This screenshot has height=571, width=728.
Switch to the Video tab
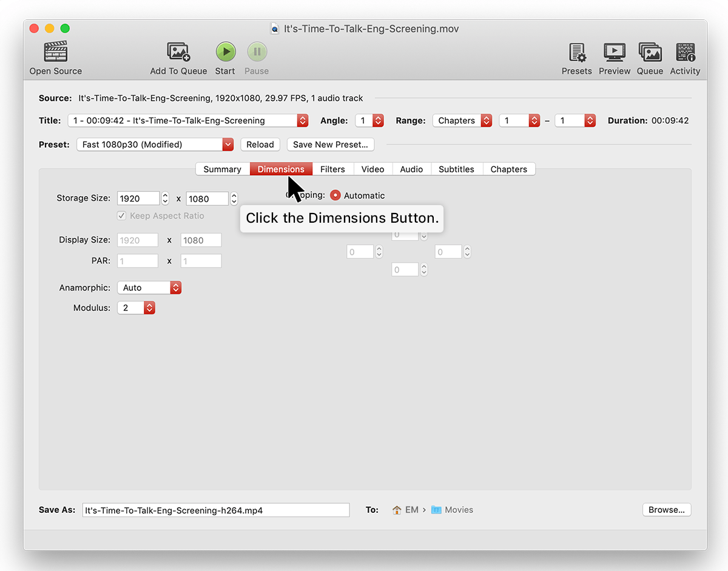pyautogui.click(x=372, y=169)
